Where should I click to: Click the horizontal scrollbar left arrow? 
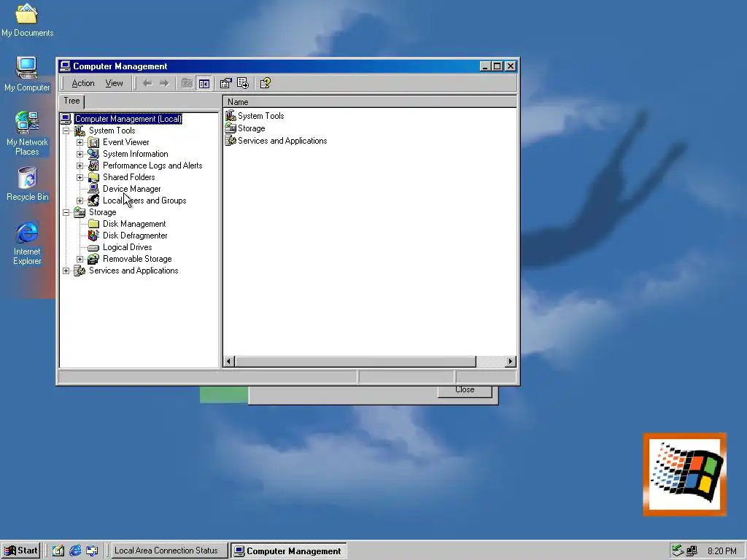click(x=229, y=362)
